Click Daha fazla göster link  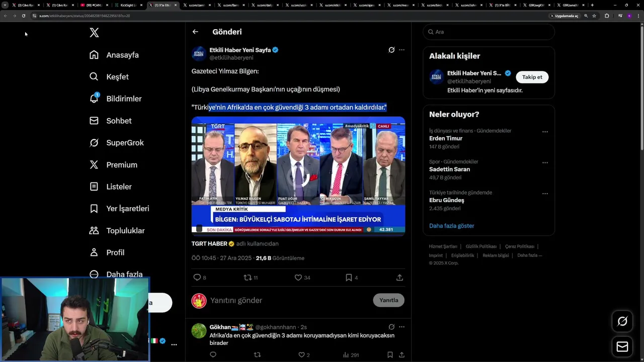coord(451,226)
